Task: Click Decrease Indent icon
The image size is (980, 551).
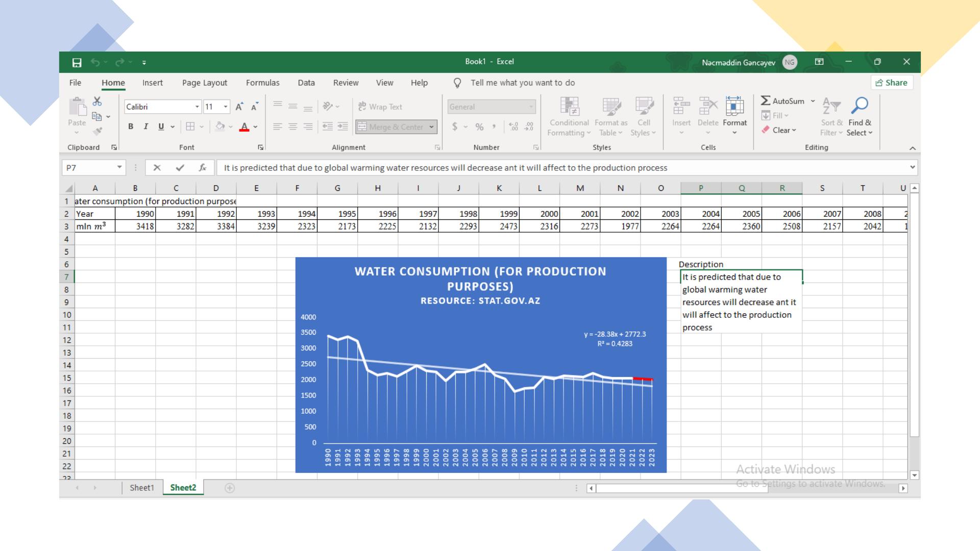Action: point(328,127)
